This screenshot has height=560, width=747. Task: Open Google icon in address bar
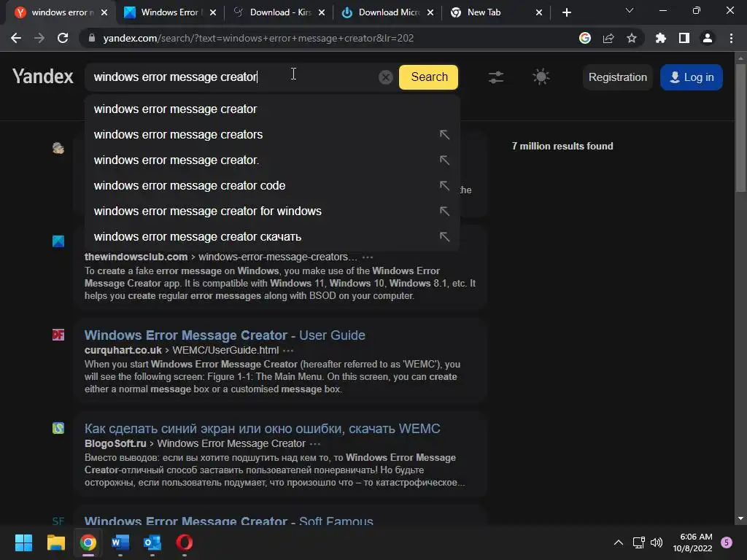[585, 38]
